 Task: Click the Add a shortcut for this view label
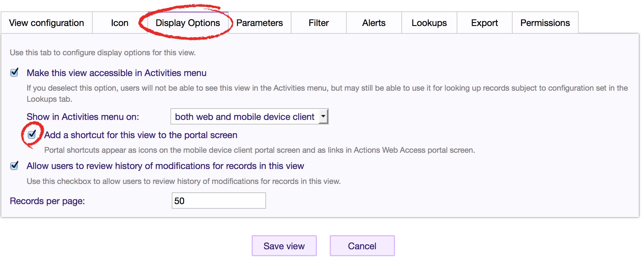coord(141,135)
